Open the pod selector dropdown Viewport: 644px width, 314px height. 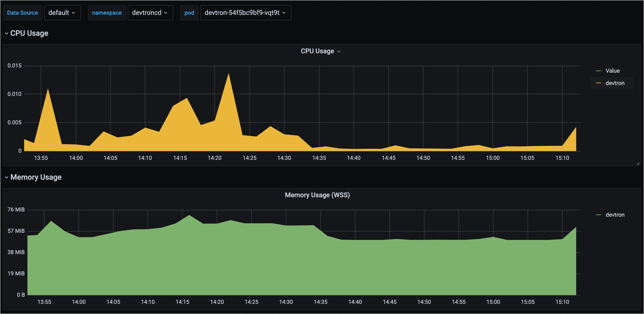[245, 13]
